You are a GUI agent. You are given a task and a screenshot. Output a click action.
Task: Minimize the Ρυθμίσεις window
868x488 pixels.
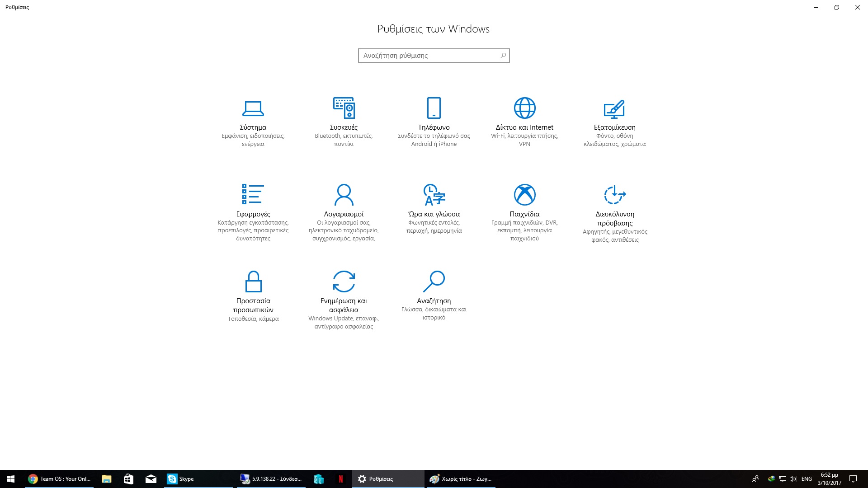point(816,7)
